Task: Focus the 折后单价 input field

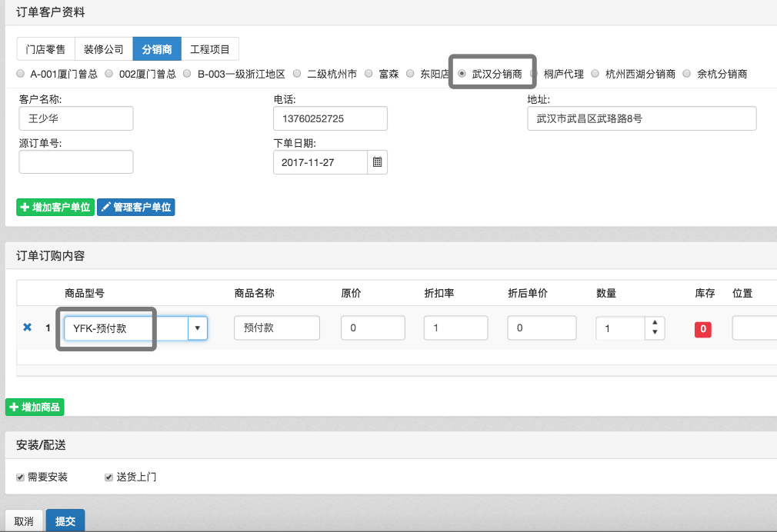Action: coord(542,328)
